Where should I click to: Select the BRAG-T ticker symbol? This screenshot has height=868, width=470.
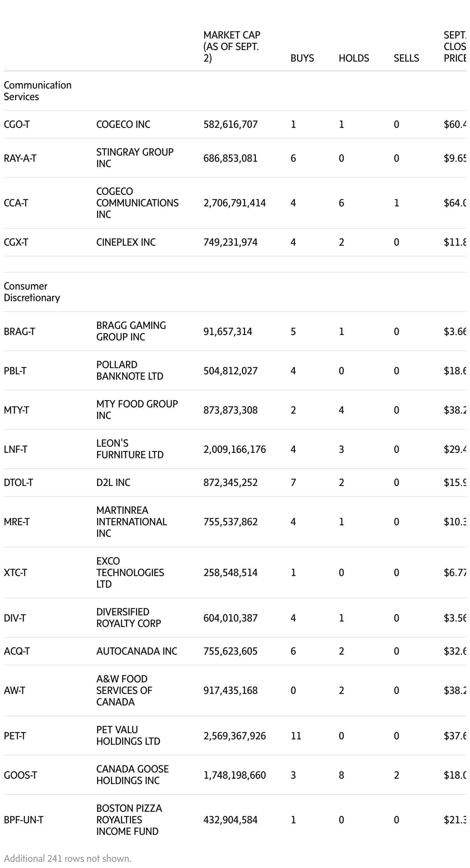click(19, 332)
